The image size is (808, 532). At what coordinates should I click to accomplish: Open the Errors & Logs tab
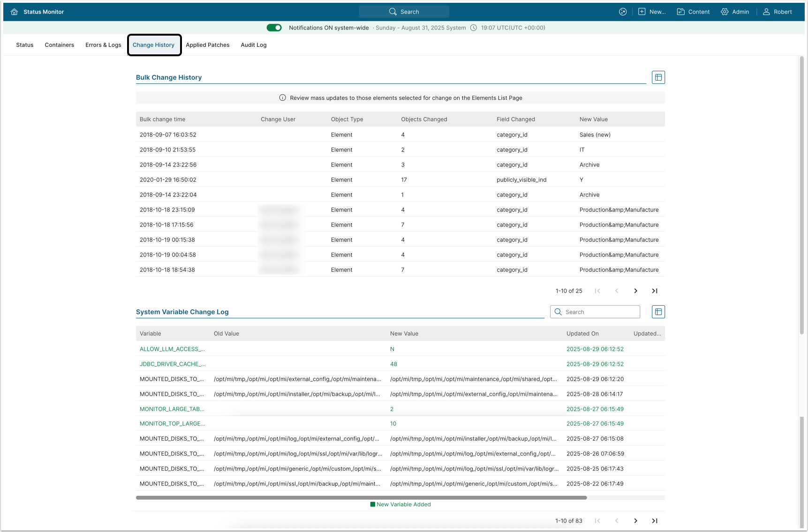(x=103, y=45)
